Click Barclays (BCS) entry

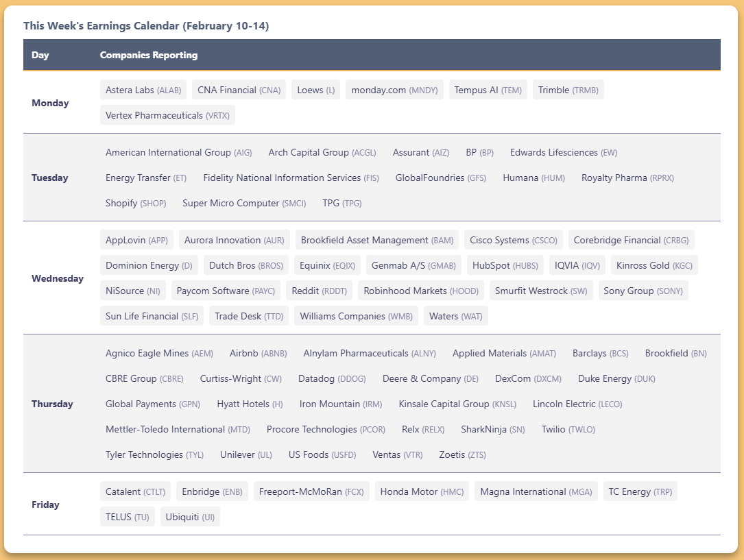tap(601, 353)
